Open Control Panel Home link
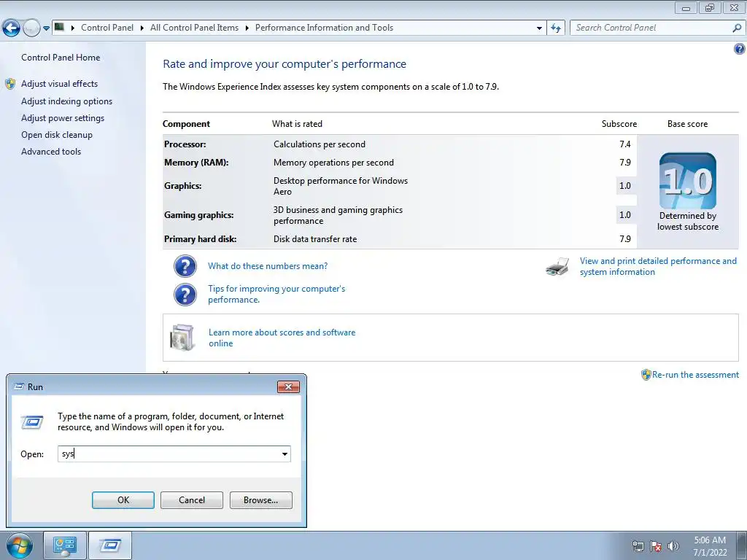This screenshot has width=747, height=560. click(61, 57)
